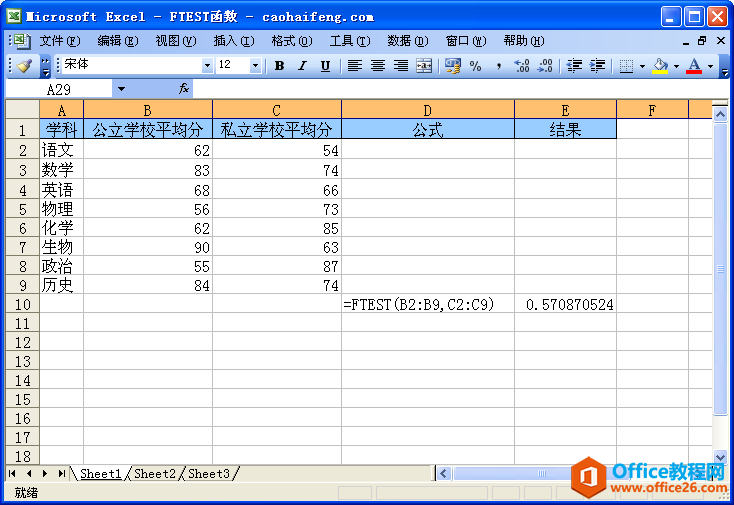The width and height of the screenshot is (734, 505).
Task: Click horizontal scrollbar left arrow
Action: pos(444,474)
